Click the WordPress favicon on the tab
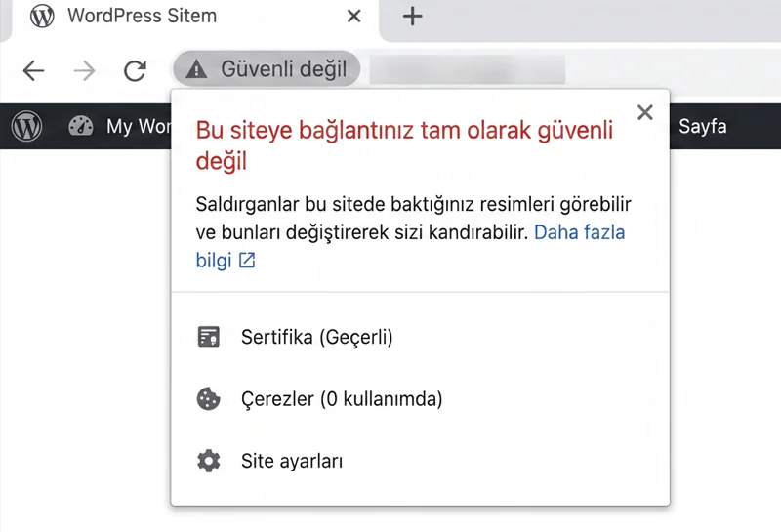781x532 pixels. click(x=42, y=17)
